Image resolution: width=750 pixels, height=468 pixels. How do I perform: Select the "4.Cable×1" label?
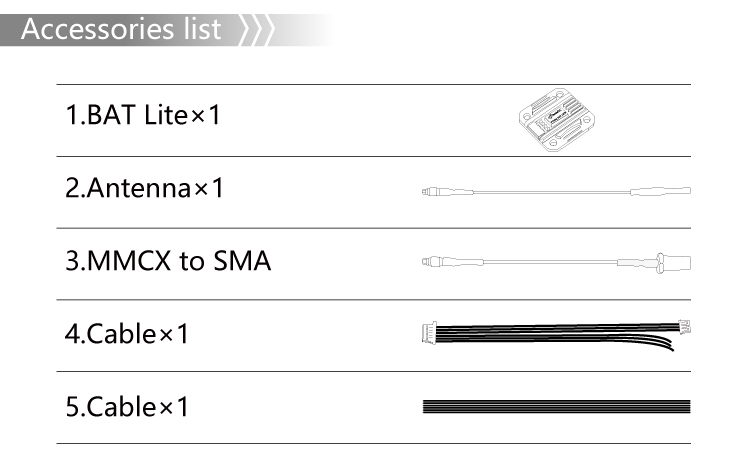127,333
